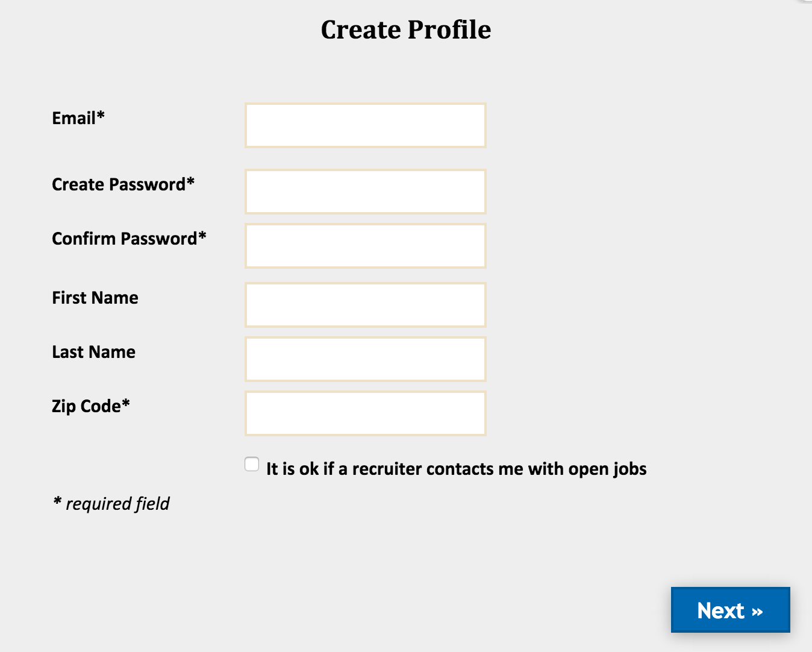The height and width of the screenshot is (652, 812).
Task: Click the First Name input field
Action: (x=364, y=304)
